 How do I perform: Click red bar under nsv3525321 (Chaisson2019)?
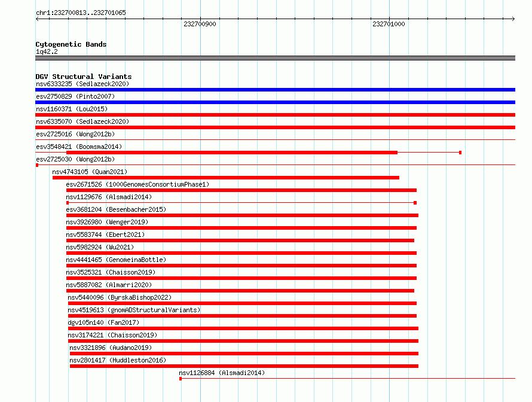241,278
